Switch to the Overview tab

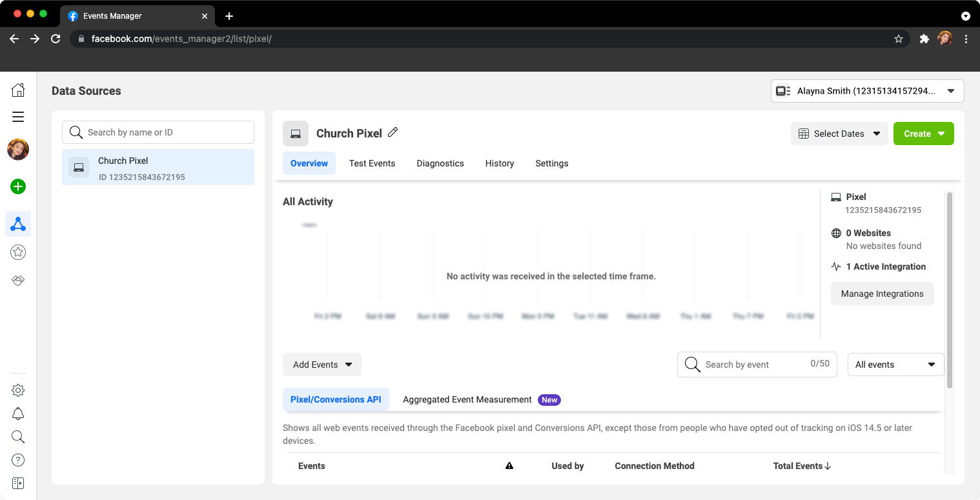click(309, 163)
